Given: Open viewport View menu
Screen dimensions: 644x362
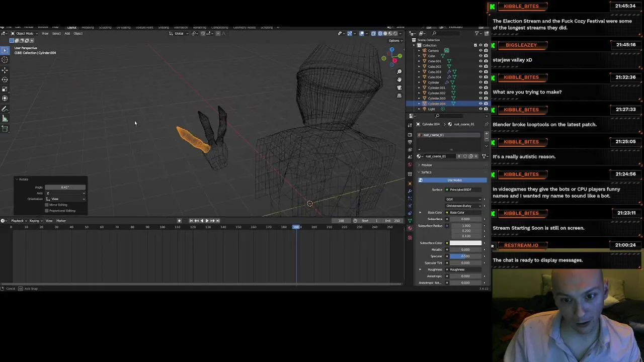Looking at the screenshot, I should pyautogui.click(x=45, y=34).
